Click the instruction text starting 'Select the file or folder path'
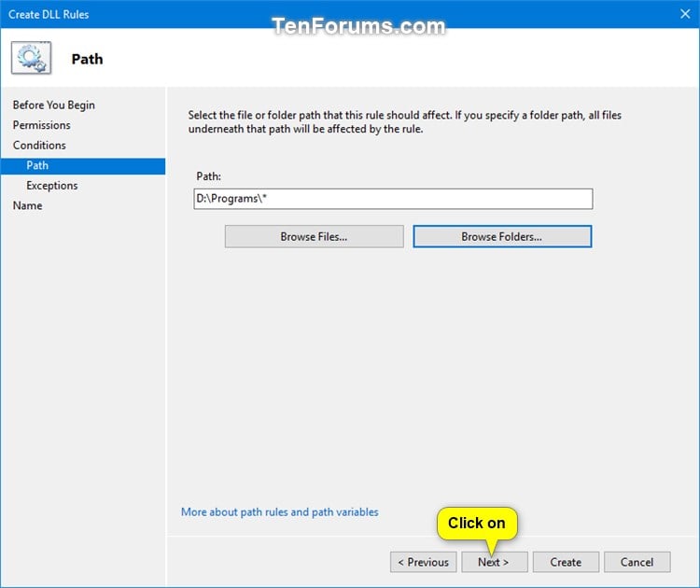 coord(404,122)
